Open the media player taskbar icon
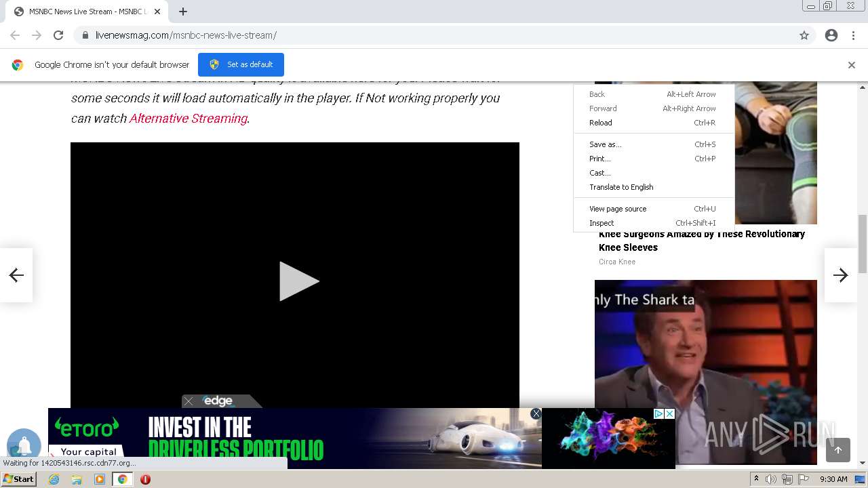 (100, 479)
